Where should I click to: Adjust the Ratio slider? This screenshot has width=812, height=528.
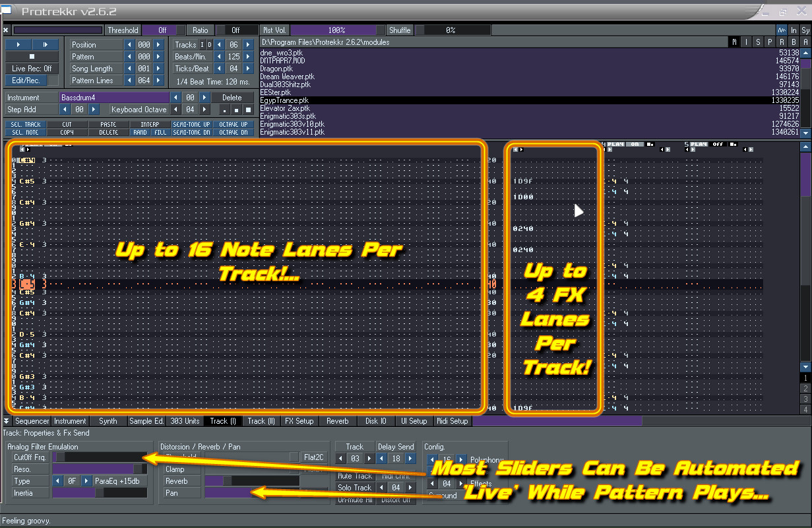(x=237, y=30)
